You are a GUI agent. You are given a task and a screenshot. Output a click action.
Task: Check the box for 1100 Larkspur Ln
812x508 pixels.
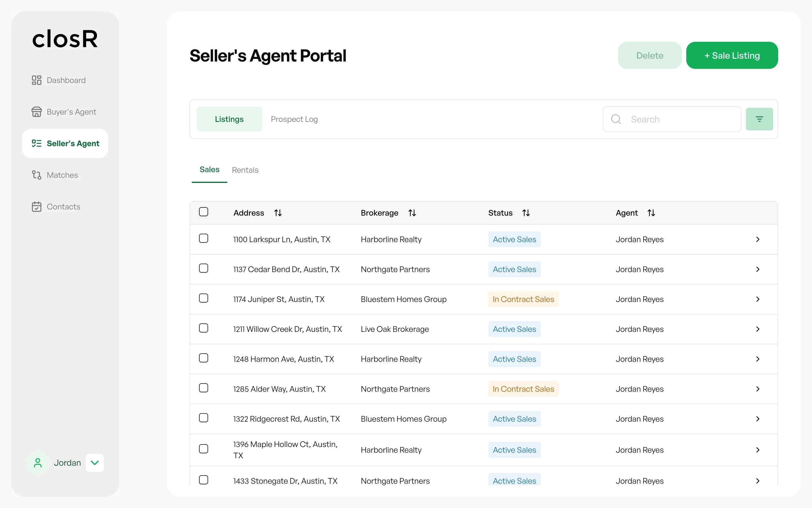tap(203, 238)
